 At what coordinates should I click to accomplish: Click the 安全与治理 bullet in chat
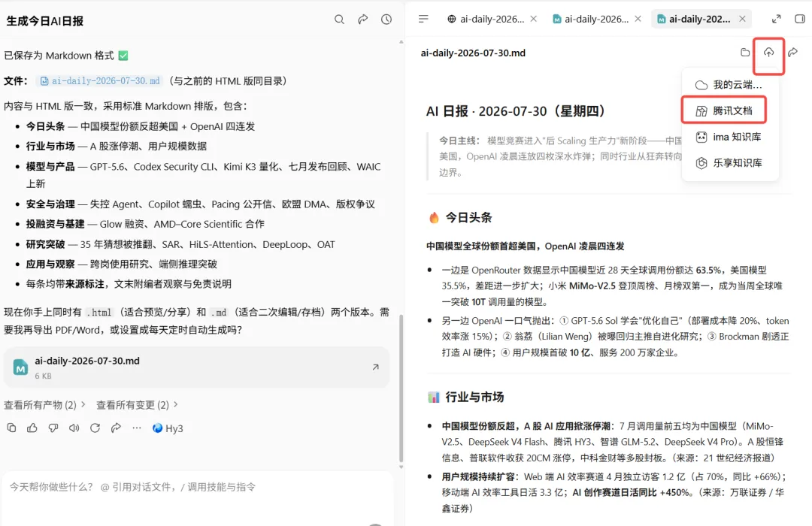(201, 204)
